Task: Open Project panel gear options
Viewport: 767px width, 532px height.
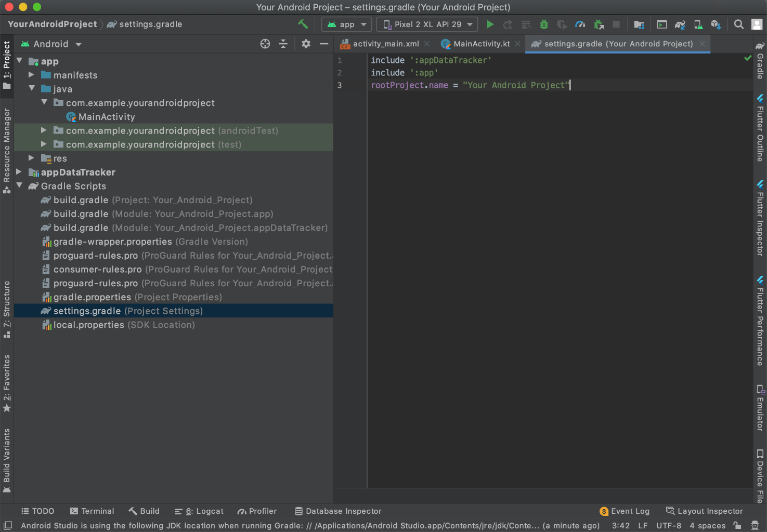Action: pos(306,44)
